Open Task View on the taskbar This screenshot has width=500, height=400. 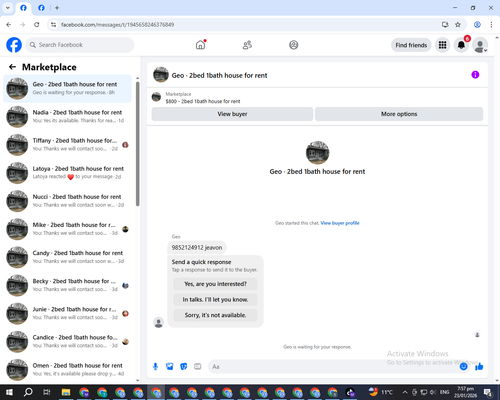[47, 392]
